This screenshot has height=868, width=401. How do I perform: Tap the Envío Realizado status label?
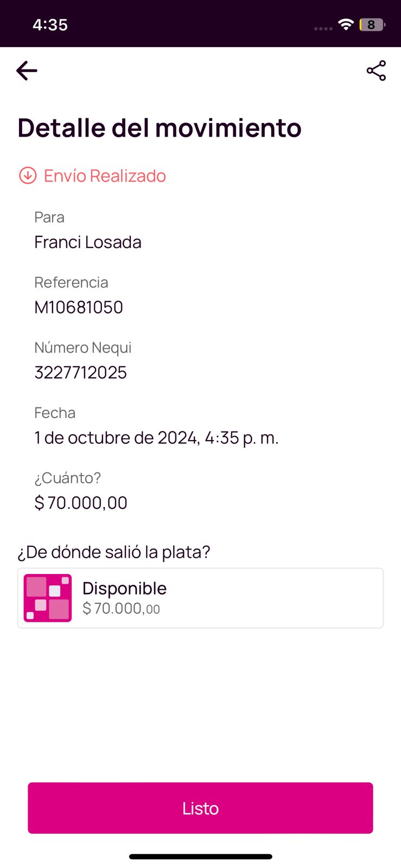coord(105,176)
